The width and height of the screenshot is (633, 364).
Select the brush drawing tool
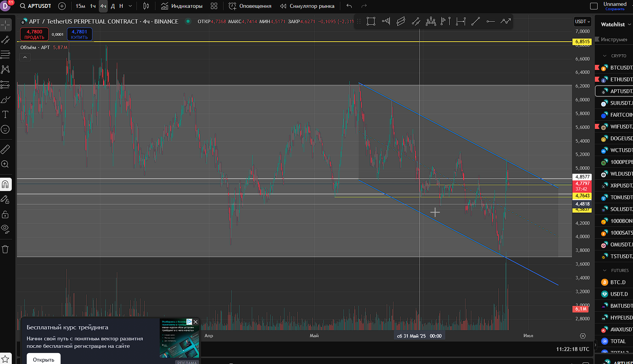tap(6, 99)
